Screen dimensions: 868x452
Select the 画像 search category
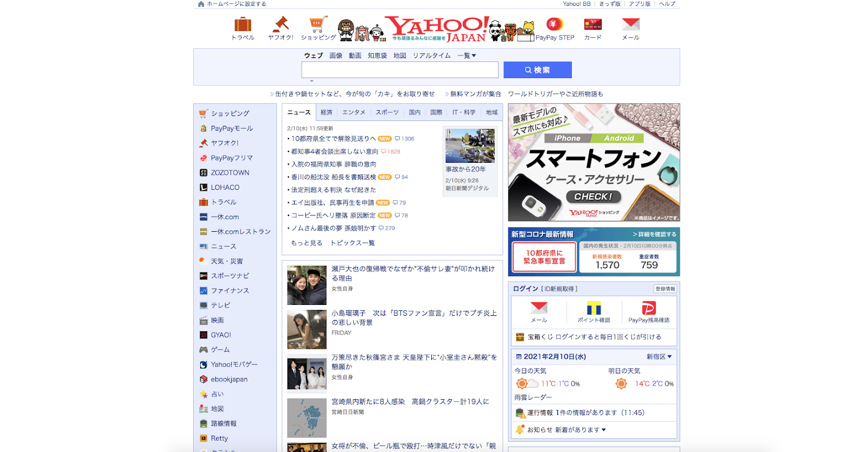point(336,55)
